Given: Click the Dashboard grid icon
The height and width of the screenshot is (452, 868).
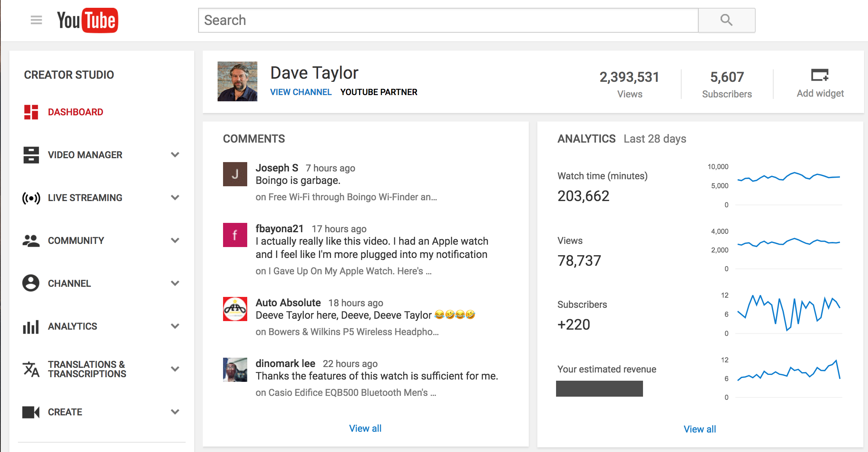Looking at the screenshot, I should 31,112.
